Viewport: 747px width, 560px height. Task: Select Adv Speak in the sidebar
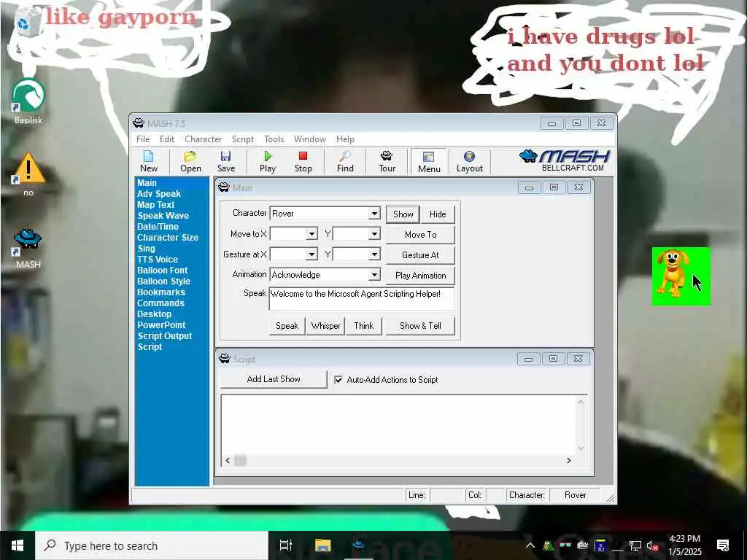[x=158, y=194]
